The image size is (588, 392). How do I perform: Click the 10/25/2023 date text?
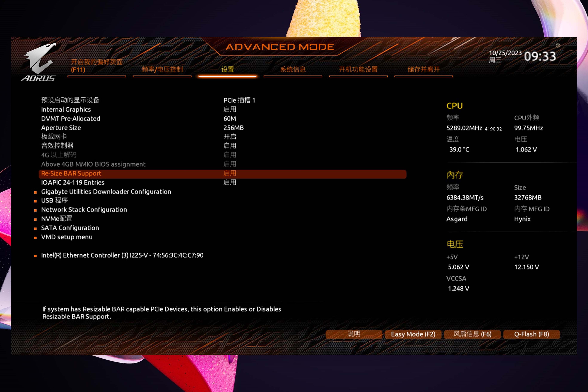(x=505, y=53)
